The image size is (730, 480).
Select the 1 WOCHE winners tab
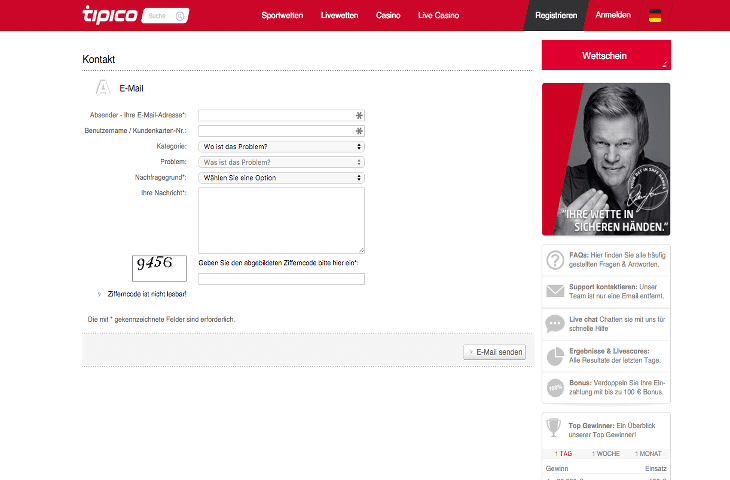606,453
